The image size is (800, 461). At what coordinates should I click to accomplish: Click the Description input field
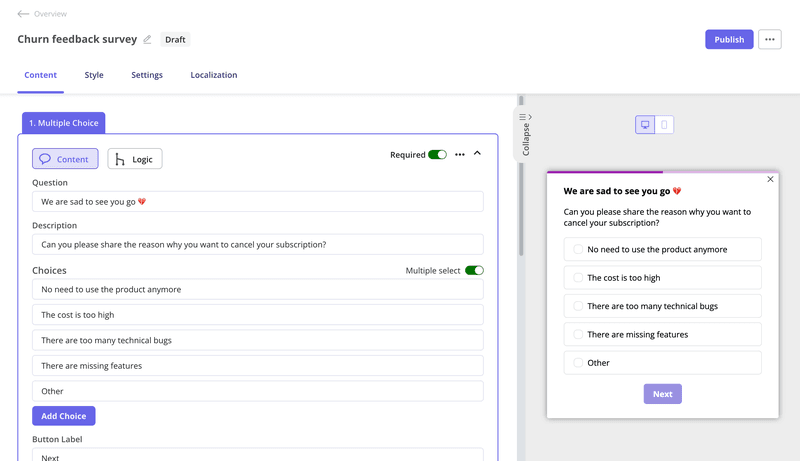pos(257,244)
